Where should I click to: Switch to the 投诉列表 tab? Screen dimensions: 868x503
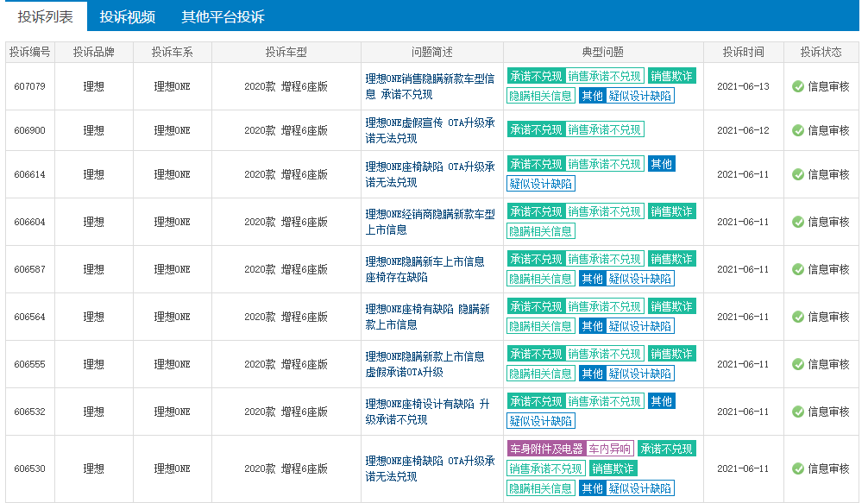tap(45, 16)
